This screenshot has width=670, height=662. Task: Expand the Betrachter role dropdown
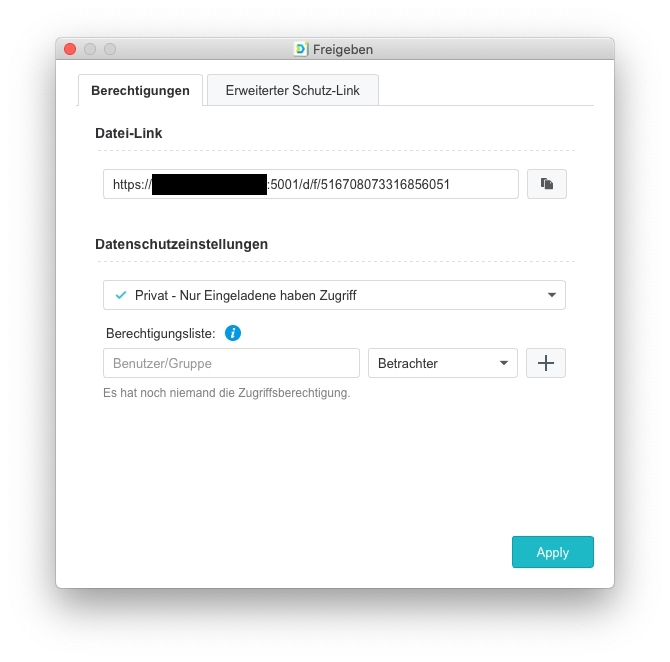coord(443,363)
